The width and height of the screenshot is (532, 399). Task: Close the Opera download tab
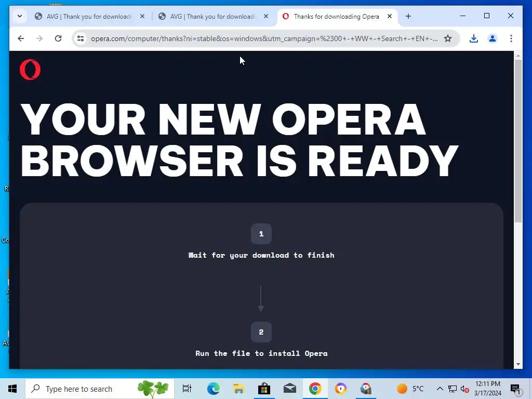[x=390, y=16]
